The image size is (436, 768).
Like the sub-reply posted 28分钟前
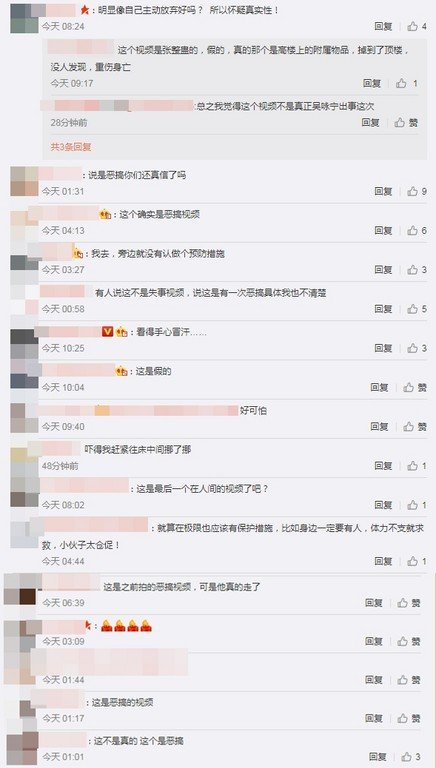(407, 122)
